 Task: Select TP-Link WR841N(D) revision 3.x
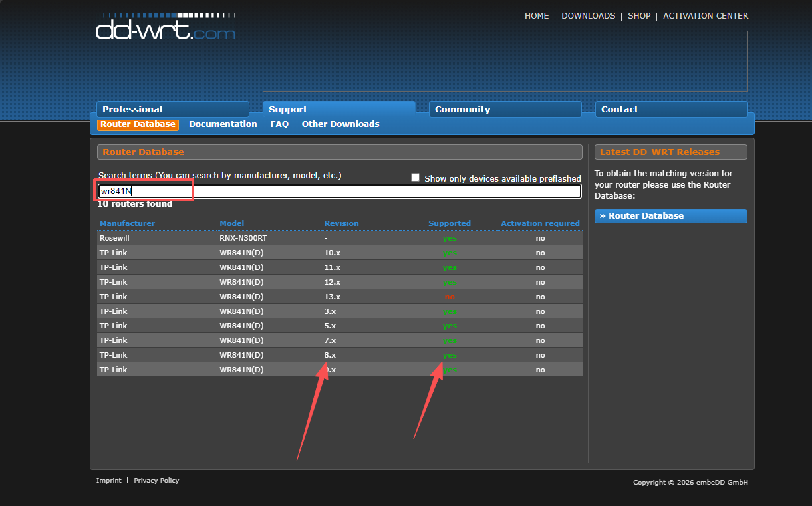340,311
